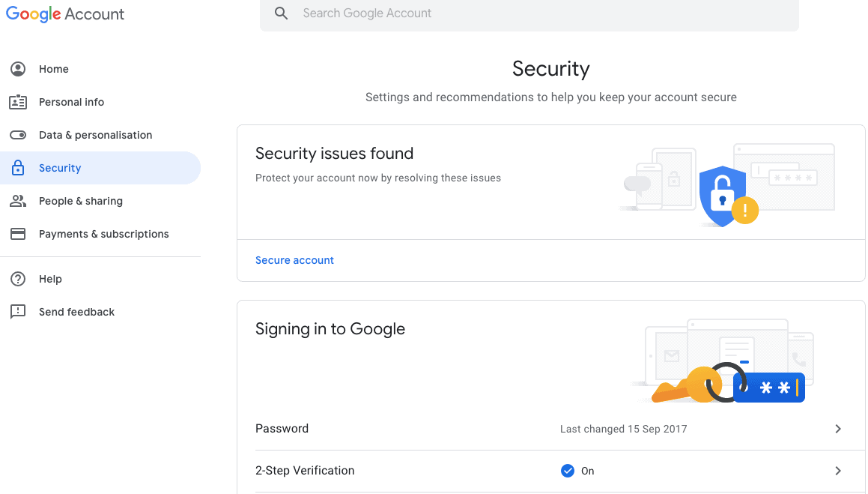This screenshot has width=868, height=494.
Task: Click the Payments & subscriptions card icon
Action: (18, 234)
